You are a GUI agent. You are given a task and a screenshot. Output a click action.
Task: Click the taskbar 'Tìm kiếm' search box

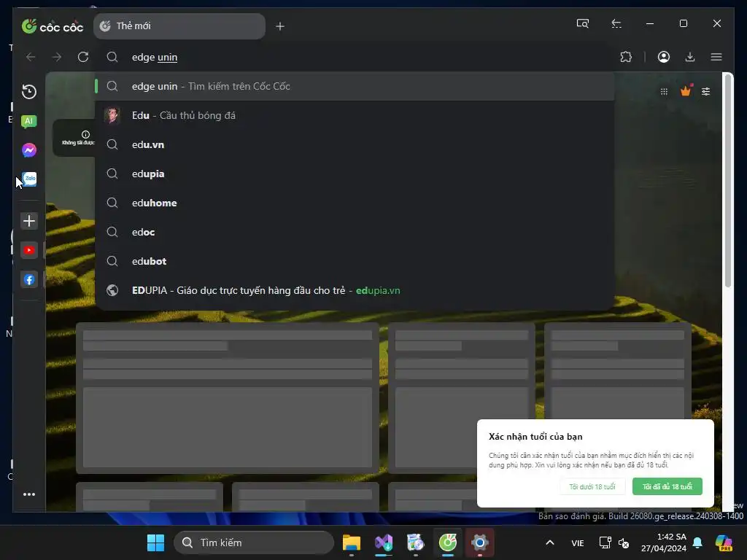(253, 542)
